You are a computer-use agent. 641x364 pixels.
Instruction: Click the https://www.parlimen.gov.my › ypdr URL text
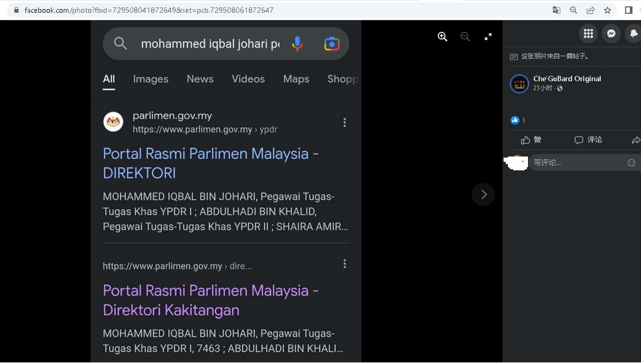point(205,129)
